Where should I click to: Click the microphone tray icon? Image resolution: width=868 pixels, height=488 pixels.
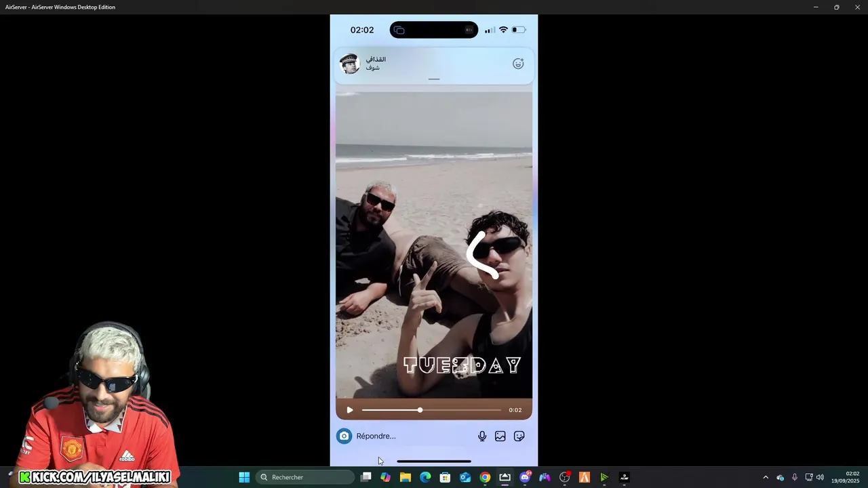click(x=795, y=477)
